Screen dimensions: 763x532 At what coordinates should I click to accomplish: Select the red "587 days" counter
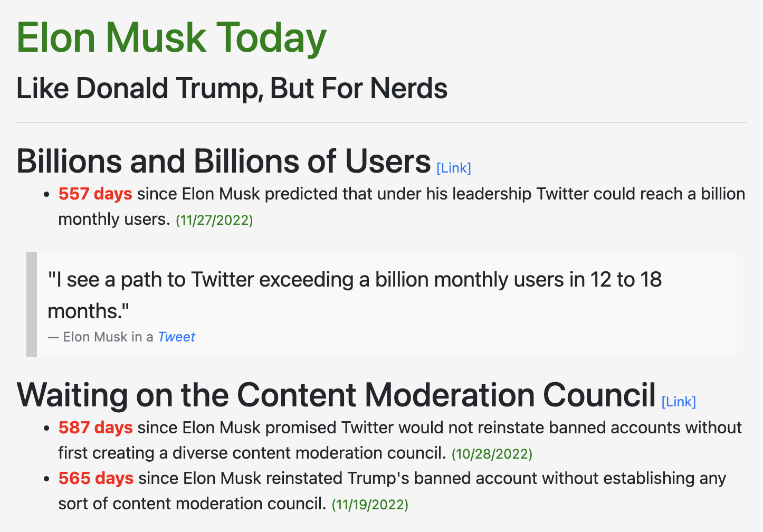(96, 427)
